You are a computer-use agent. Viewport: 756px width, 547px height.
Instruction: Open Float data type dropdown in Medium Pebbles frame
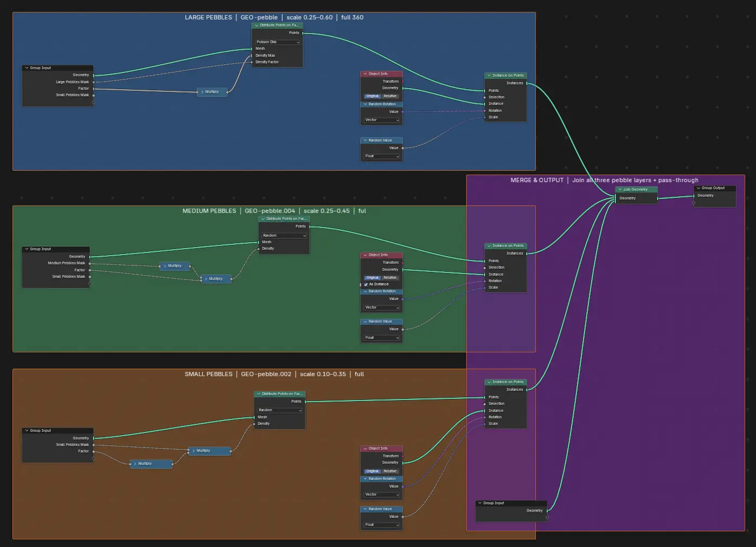(382, 338)
